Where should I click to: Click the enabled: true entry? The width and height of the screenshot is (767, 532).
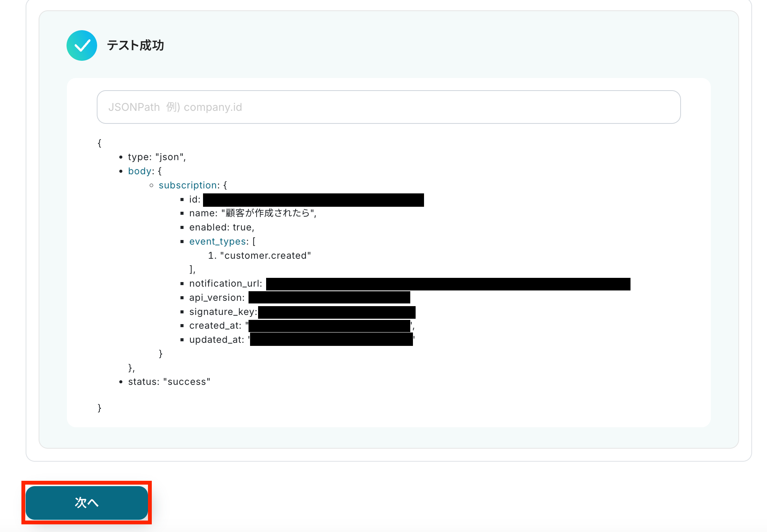pos(221,227)
